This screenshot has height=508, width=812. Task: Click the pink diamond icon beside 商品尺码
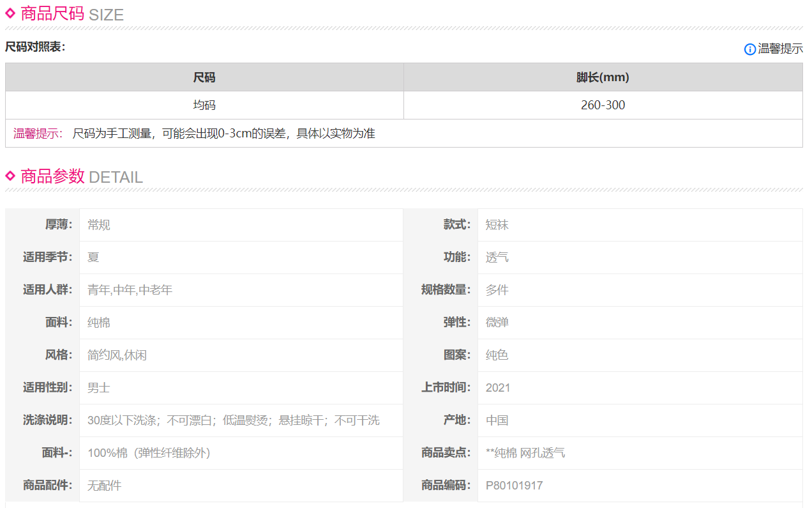pyautogui.click(x=10, y=13)
